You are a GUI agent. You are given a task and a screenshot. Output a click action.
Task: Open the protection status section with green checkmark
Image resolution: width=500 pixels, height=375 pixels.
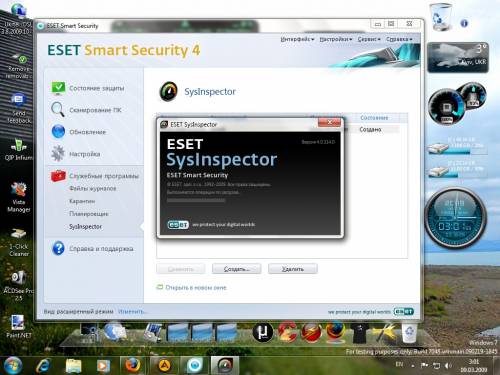58,88
